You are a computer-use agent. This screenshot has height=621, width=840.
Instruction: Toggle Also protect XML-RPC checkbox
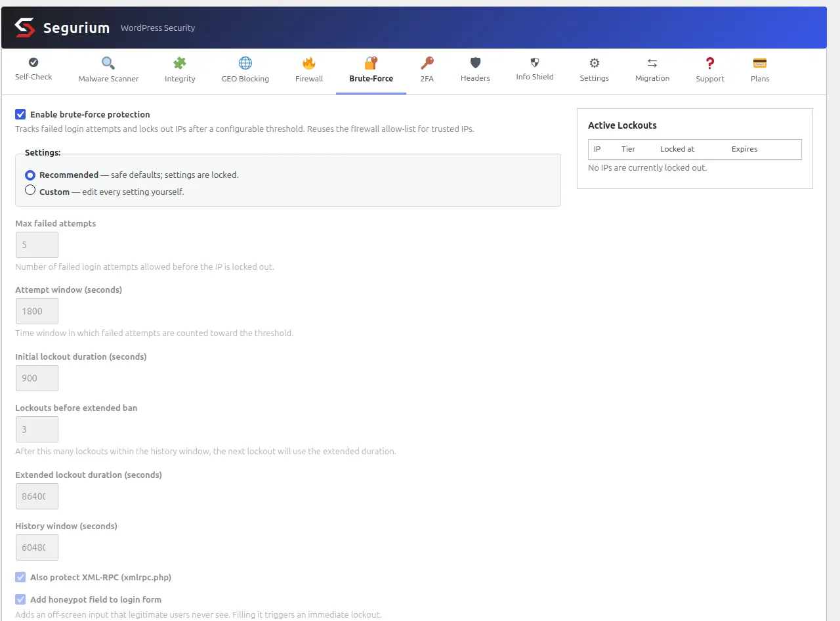[20, 577]
